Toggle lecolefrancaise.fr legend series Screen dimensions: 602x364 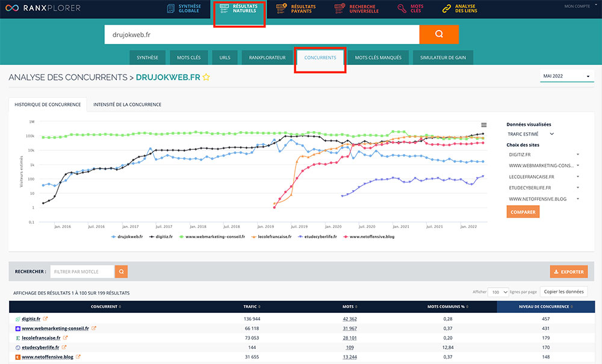(x=272, y=236)
